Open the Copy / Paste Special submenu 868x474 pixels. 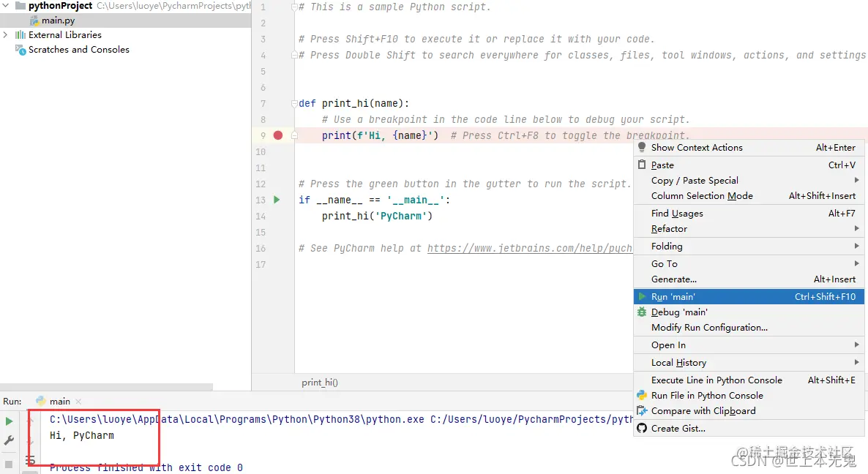[x=749, y=180]
